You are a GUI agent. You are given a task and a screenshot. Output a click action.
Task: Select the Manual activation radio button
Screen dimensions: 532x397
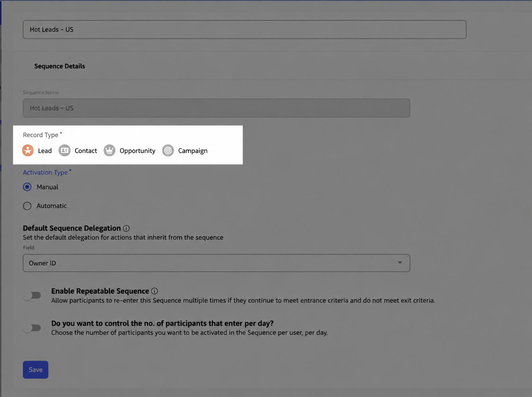tap(27, 187)
